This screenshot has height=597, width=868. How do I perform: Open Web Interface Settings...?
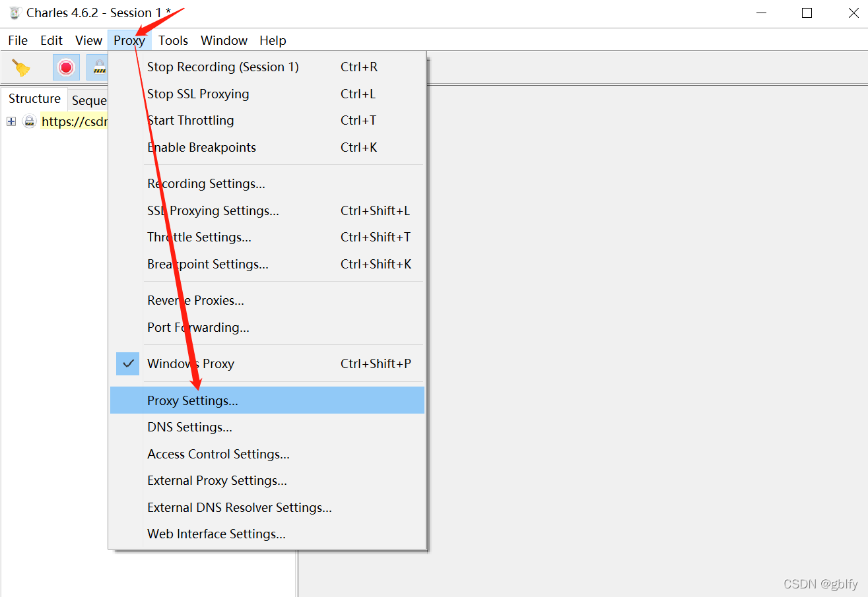tap(267, 534)
